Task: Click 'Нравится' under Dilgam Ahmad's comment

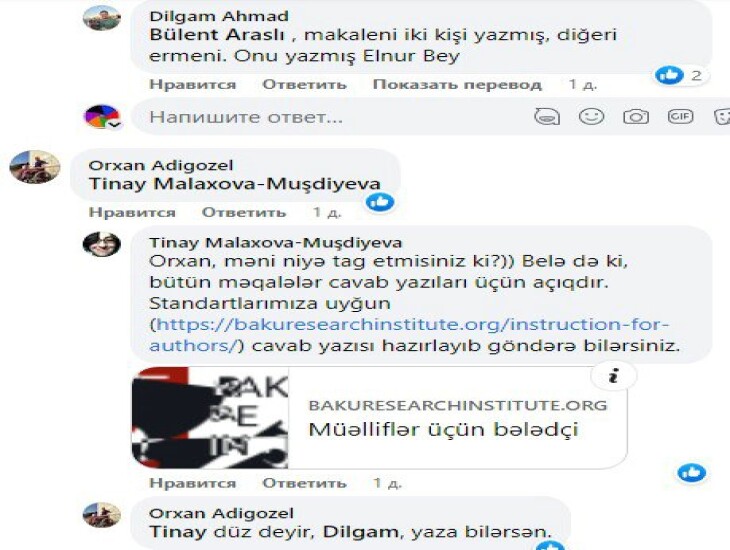Action: 192,85
